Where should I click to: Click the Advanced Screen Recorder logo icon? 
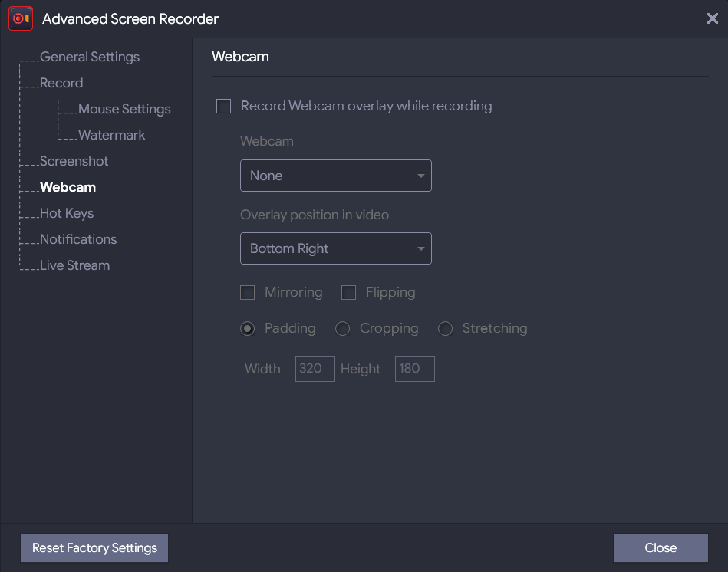point(19,18)
